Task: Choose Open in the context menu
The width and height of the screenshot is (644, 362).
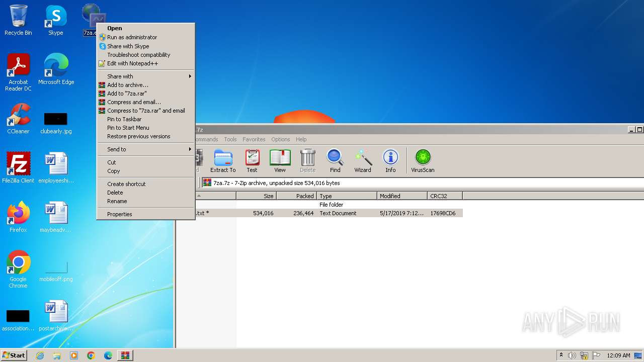Action: 145,28
